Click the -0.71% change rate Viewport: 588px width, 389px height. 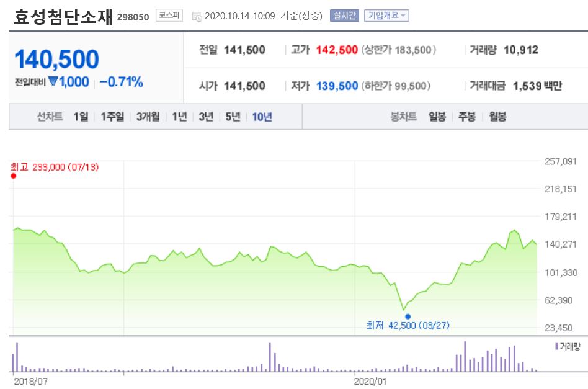pyautogui.click(x=121, y=82)
